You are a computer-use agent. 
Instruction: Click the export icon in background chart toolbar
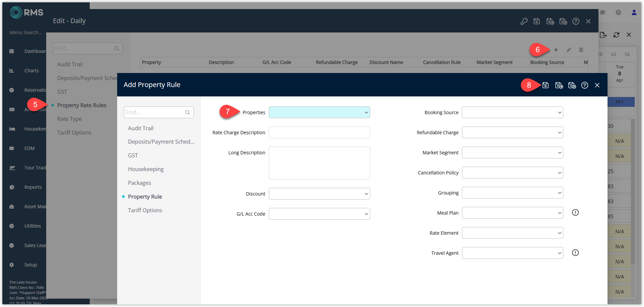point(603,35)
